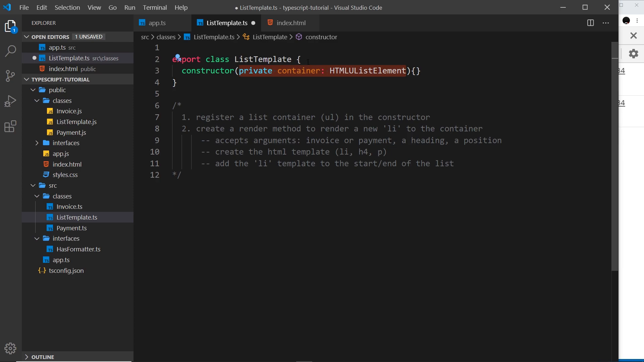Open the Run and Debug view
Viewport: 644px width, 362px height.
[11, 101]
